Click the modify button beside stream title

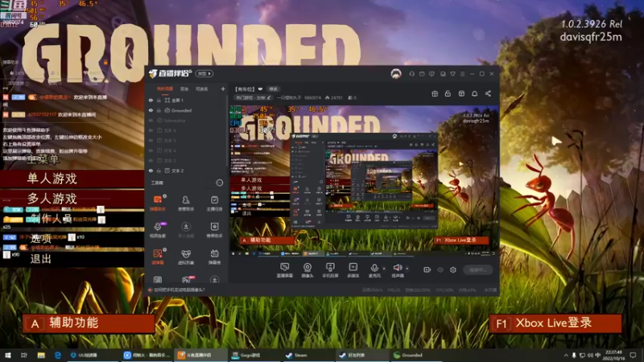click(274, 89)
